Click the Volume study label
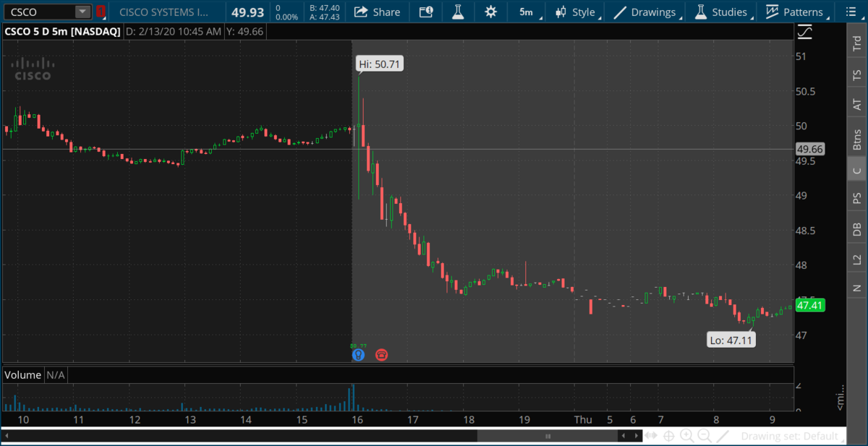This screenshot has height=446, width=868. (x=23, y=375)
